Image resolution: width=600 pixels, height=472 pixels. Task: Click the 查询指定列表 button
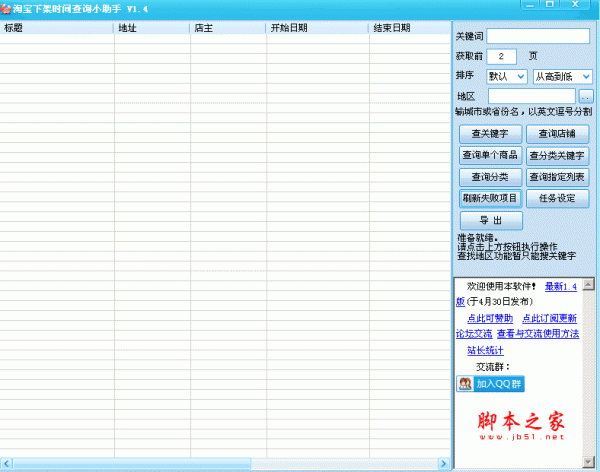click(557, 177)
